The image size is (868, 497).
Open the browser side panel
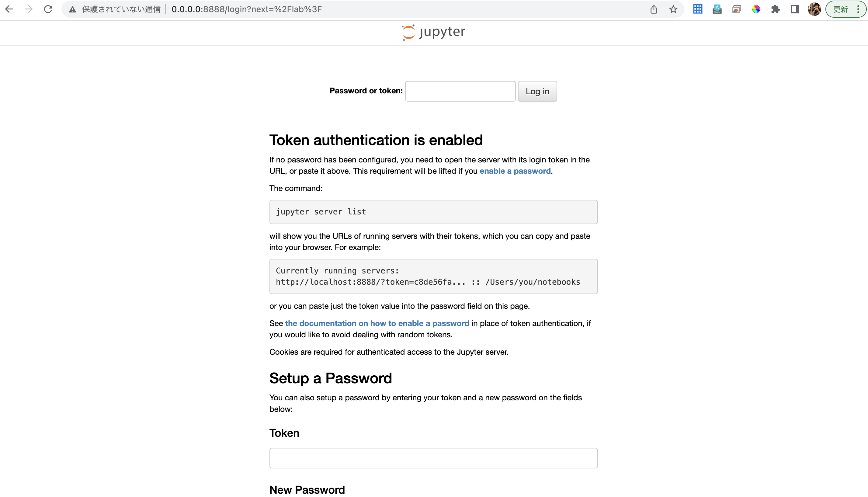(x=795, y=9)
